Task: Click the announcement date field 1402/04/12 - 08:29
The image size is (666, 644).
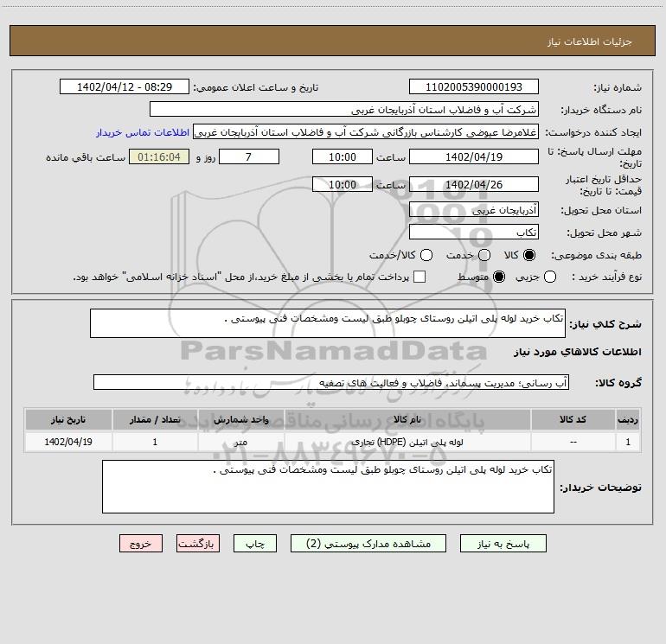Action: click(x=125, y=86)
